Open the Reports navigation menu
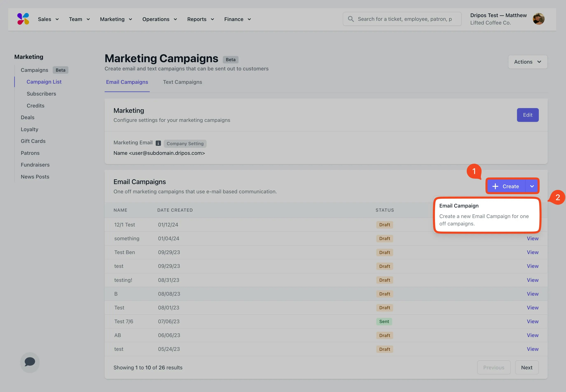This screenshot has width=566, height=392. [x=200, y=19]
